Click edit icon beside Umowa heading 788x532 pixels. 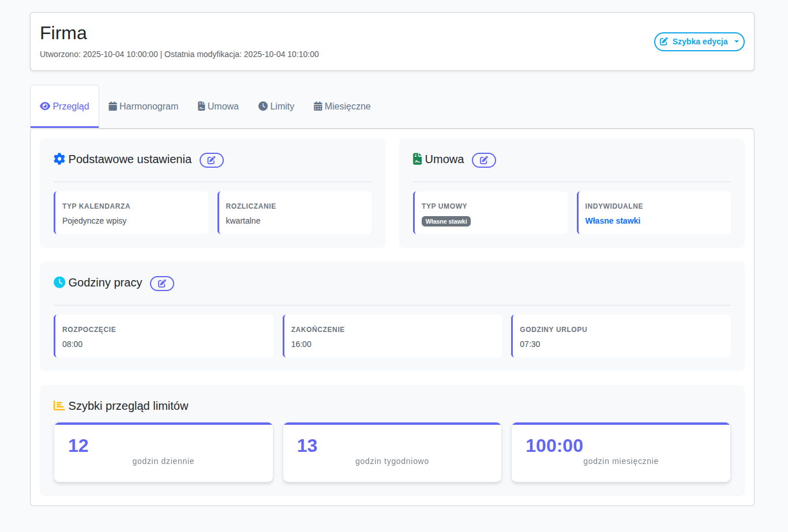(x=484, y=160)
